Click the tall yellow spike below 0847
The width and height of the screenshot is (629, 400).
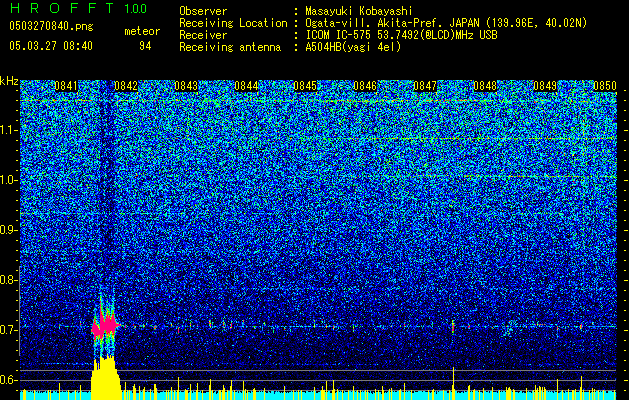click(x=453, y=383)
